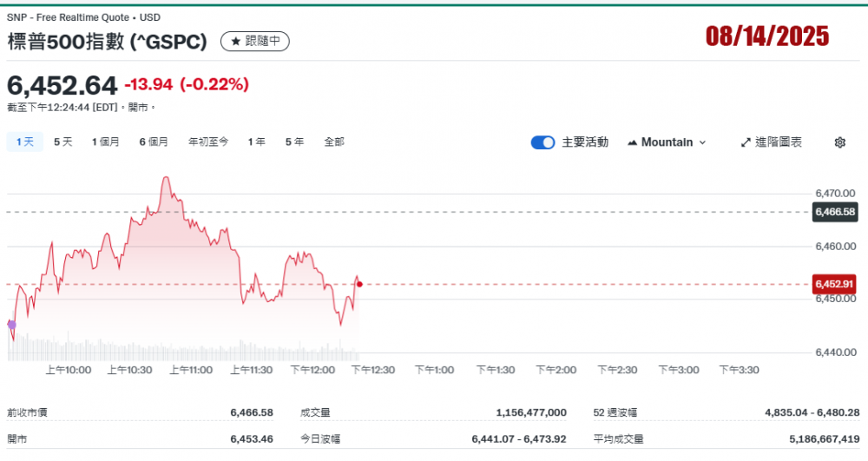Click the star 跟隨中 follow button
Screen dimensions: 868x461
coord(254,41)
